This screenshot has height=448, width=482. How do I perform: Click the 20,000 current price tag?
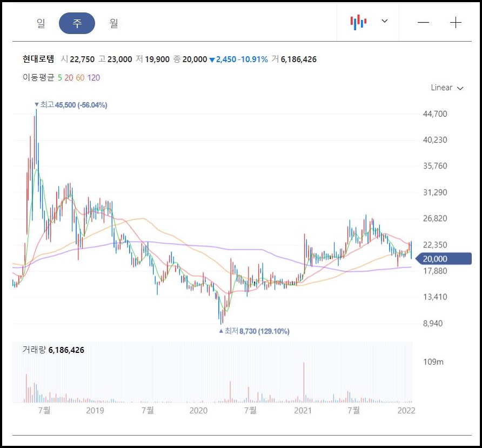click(x=443, y=259)
